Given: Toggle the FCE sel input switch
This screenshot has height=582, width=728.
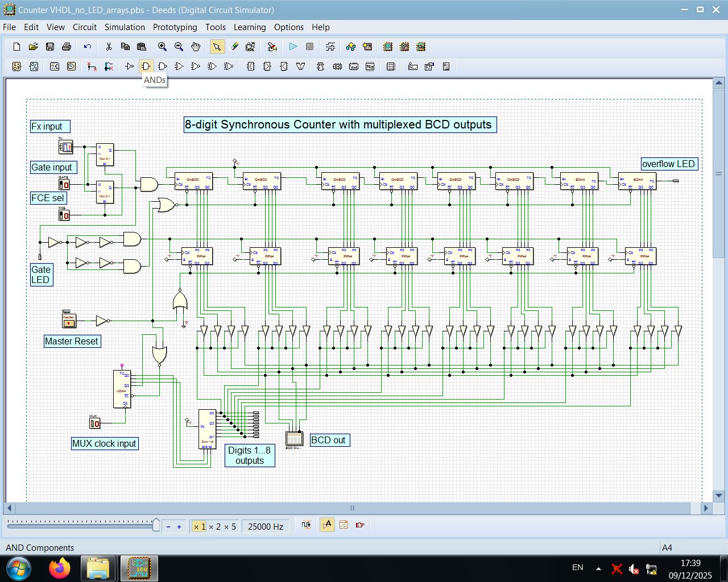Looking at the screenshot, I should coord(64,215).
